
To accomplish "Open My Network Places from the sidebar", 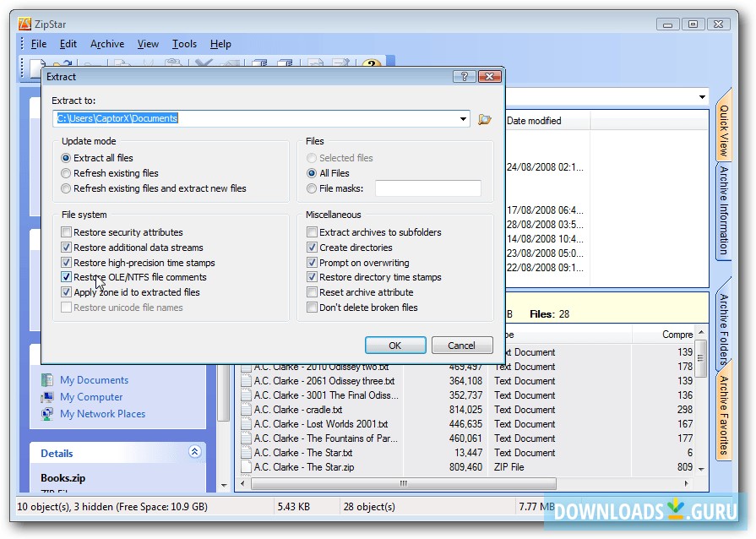I will pyautogui.click(x=102, y=413).
